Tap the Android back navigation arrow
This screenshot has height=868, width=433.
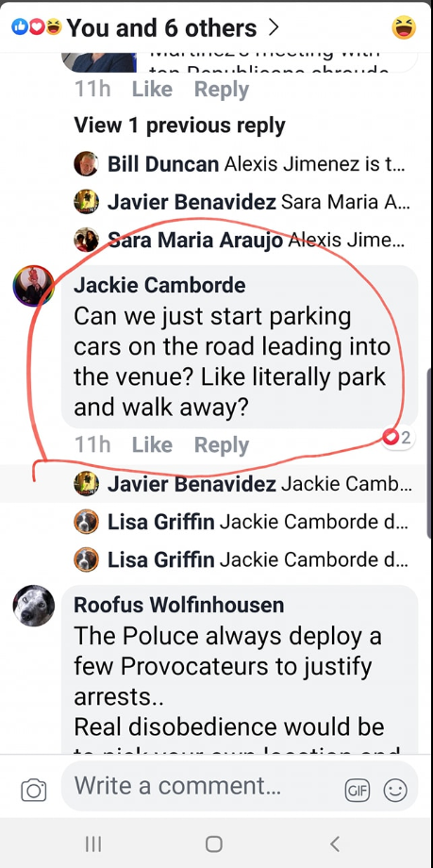pyautogui.click(x=334, y=843)
